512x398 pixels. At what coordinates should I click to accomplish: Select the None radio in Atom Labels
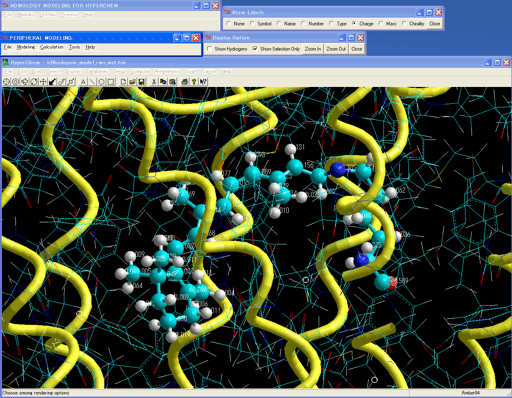pos(228,23)
